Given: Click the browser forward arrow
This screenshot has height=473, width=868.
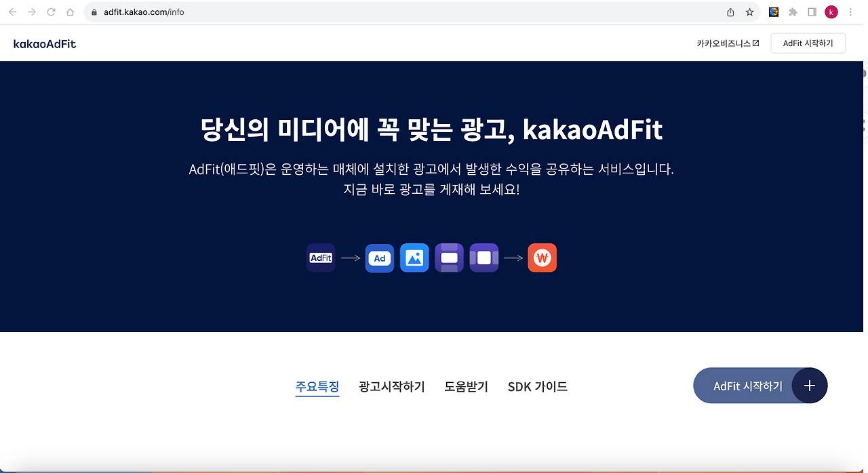Looking at the screenshot, I should click(31, 12).
